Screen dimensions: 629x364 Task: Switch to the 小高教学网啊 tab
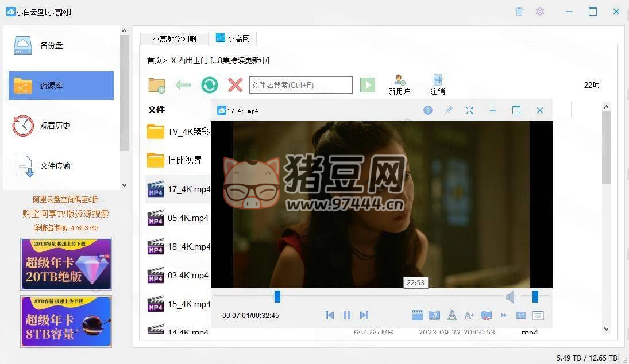point(174,38)
